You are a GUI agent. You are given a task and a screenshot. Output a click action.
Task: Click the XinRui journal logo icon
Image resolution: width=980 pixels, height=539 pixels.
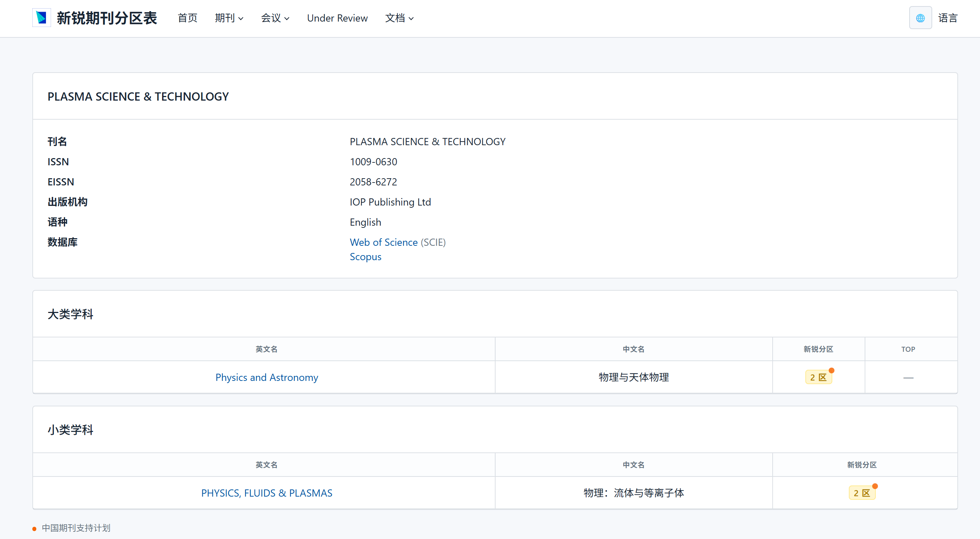[x=41, y=18]
